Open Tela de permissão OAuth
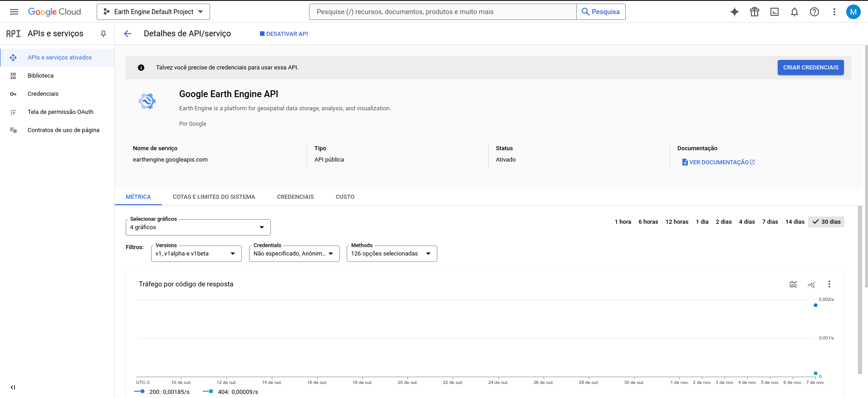Viewport: 868px width, 398px height. tap(57, 112)
